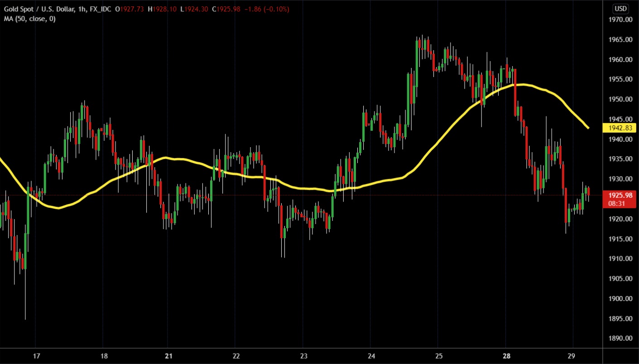Click the 1950.00 price axis label
Image resolution: width=639 pixels, height=364 pixels.
620,99
